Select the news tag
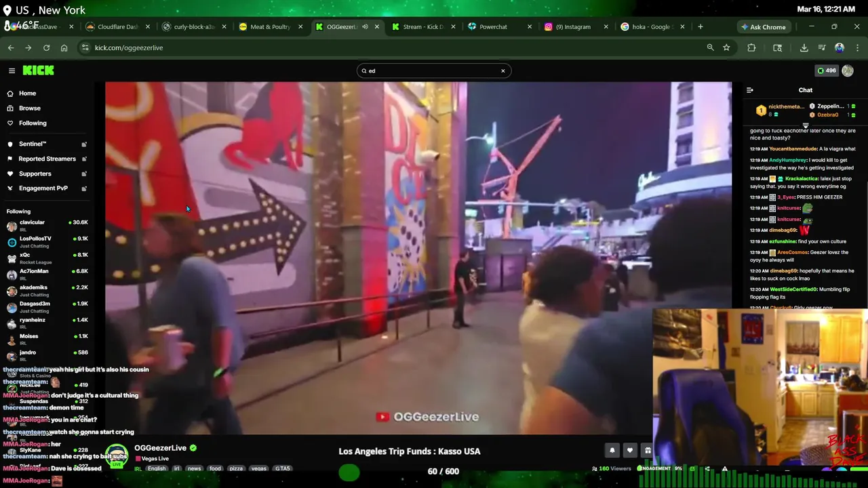This screenshot has width=868, height=488. pos(194,468)
